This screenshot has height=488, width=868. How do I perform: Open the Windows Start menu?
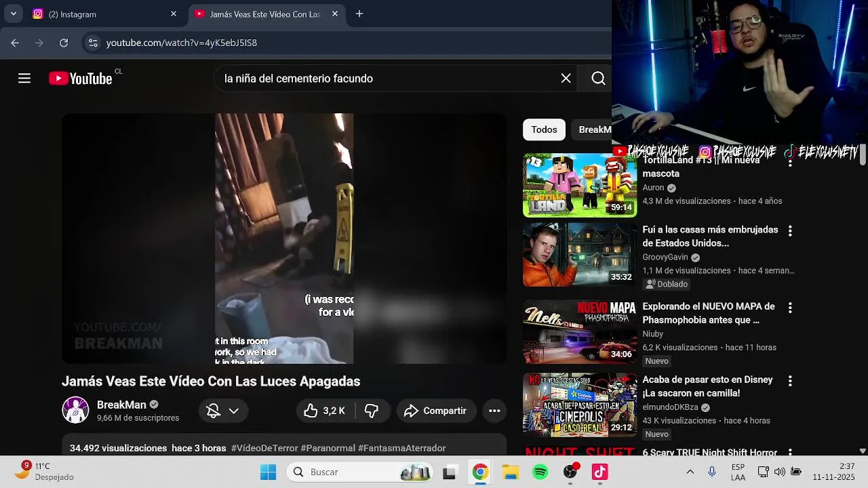269,472
